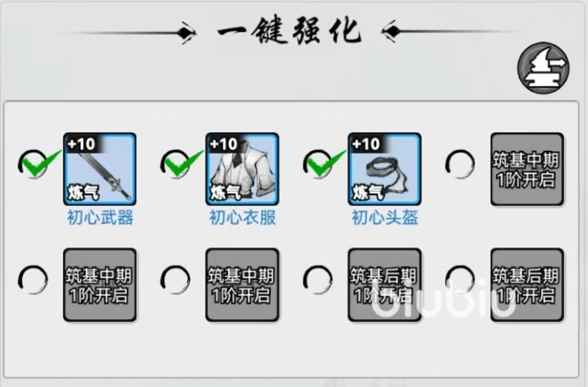Uncheck the green tick beside 初心武器
This screenshot has width=588, height=387.
point(37,164)
